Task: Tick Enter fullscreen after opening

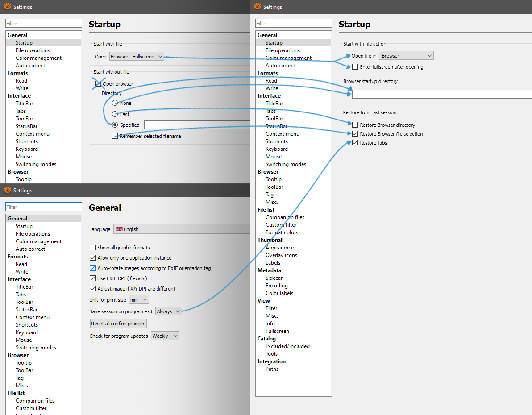Action: [355, 67]
